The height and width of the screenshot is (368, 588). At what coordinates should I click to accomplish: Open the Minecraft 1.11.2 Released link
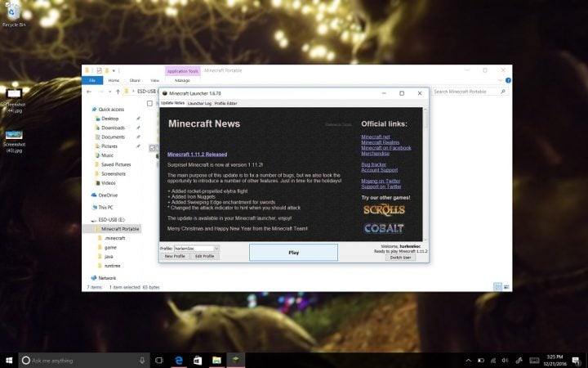point(198,155)
